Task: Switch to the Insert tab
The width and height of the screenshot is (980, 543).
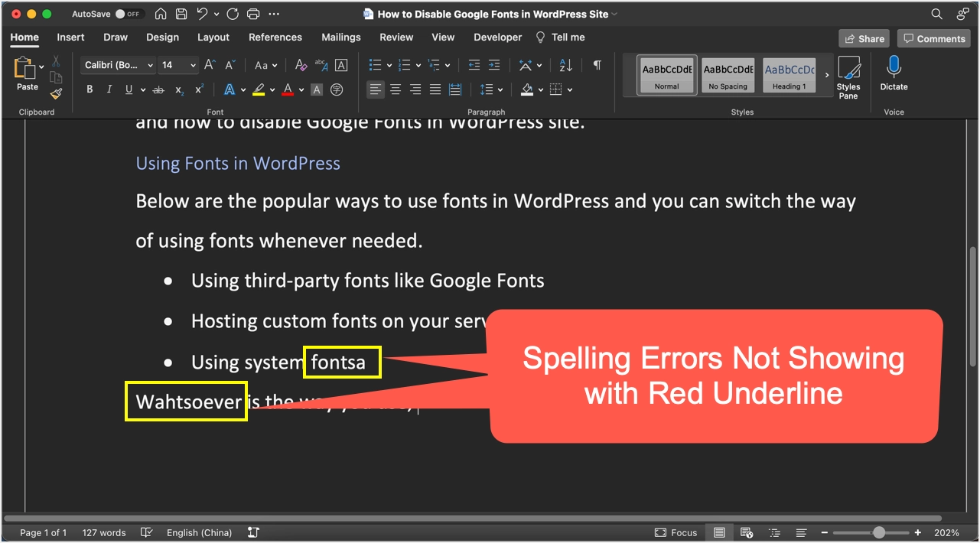Action: (70, 37)
